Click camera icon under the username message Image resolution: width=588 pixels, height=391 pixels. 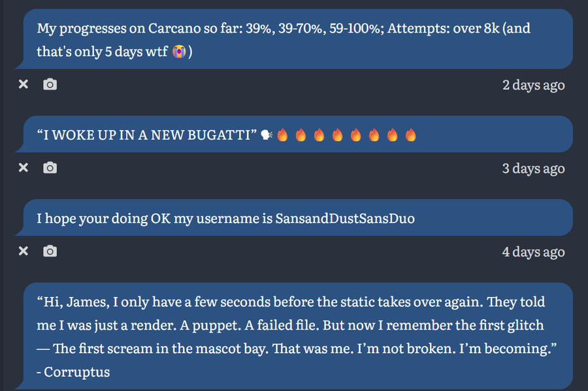[50, 251]
